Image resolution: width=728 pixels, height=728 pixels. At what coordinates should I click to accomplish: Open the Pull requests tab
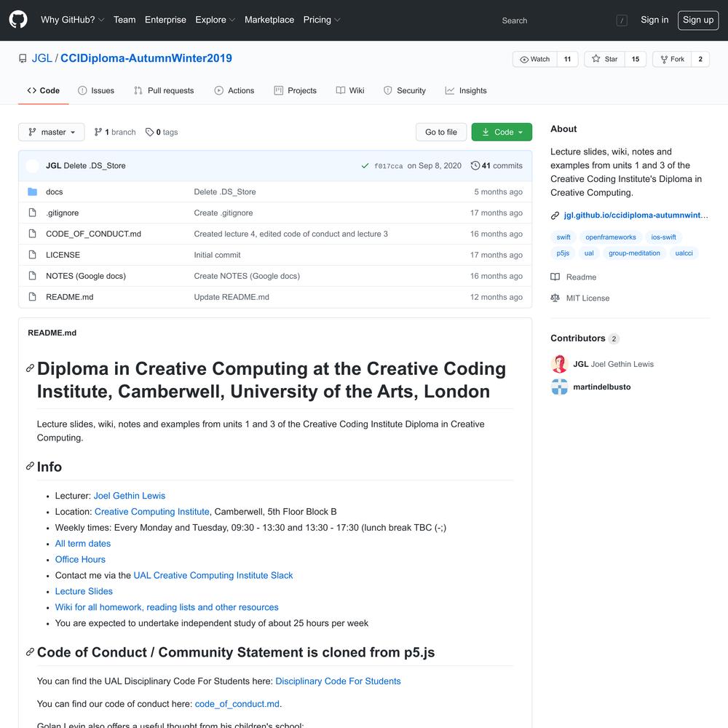164,90
